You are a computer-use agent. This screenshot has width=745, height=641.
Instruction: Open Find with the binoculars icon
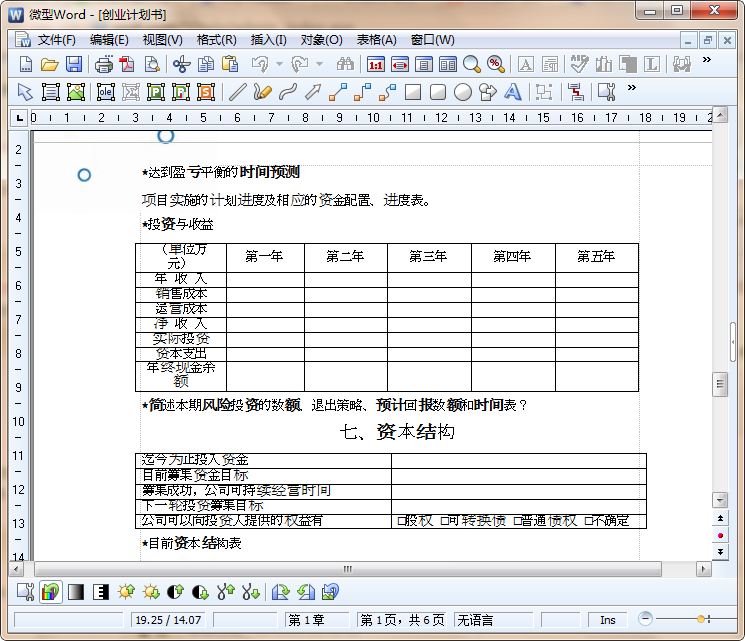pyautogui.click(x=345, y=64)
